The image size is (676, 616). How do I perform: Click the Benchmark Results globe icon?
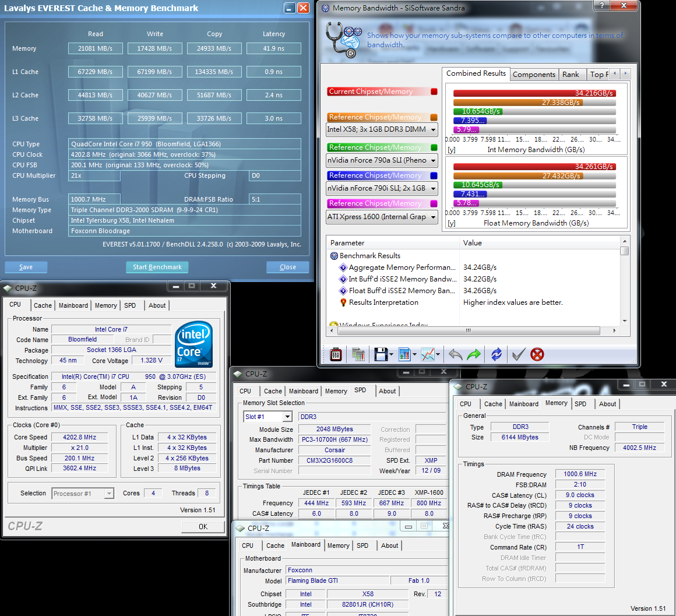(334, 256)
